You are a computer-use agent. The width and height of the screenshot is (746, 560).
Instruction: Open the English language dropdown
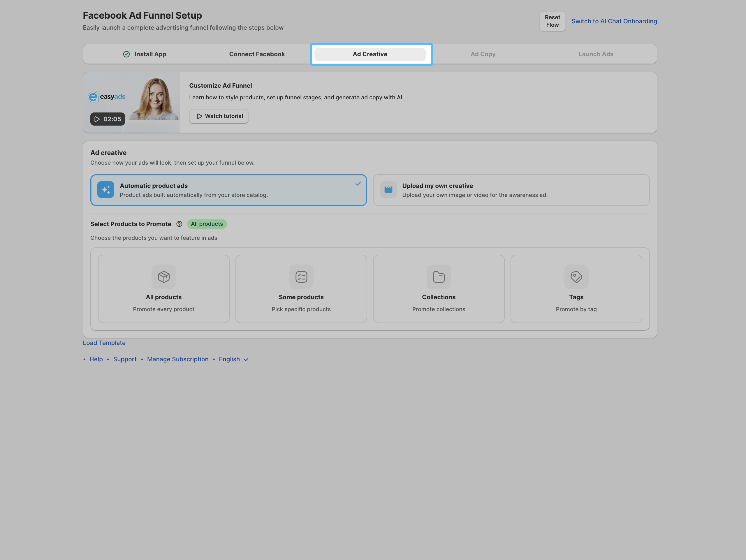233,360
